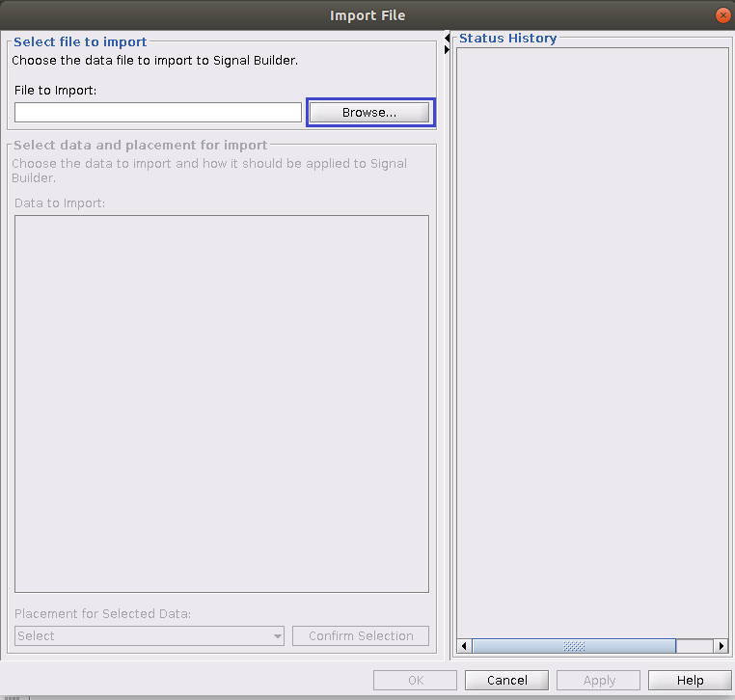
Task: Cancel the Import File dialog
Action: click(506, 680)
